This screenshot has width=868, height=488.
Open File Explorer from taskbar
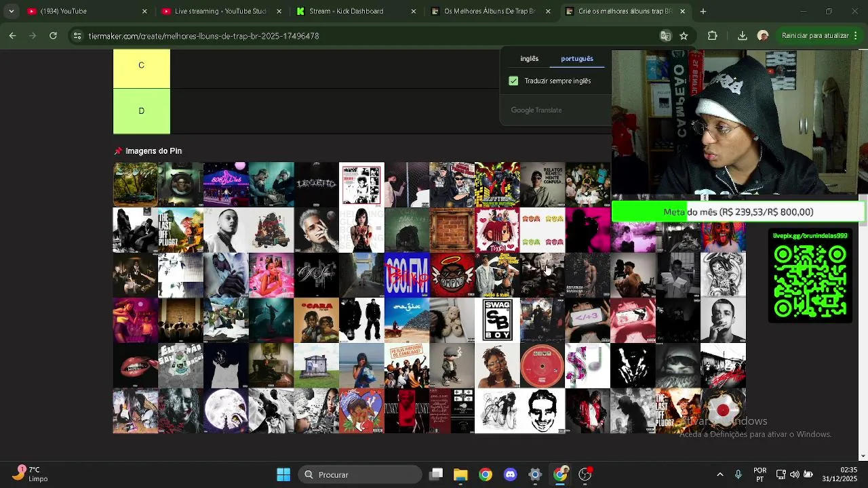[x=460, y=474]
